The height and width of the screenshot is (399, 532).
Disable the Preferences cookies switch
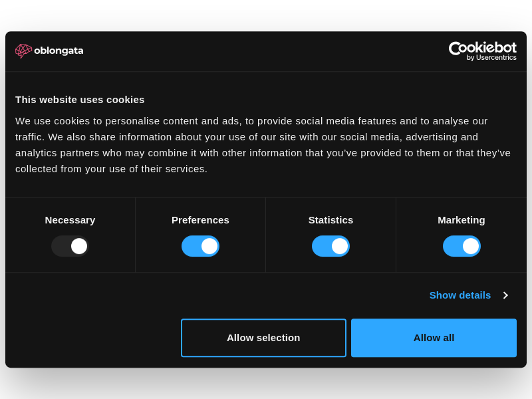200,246
